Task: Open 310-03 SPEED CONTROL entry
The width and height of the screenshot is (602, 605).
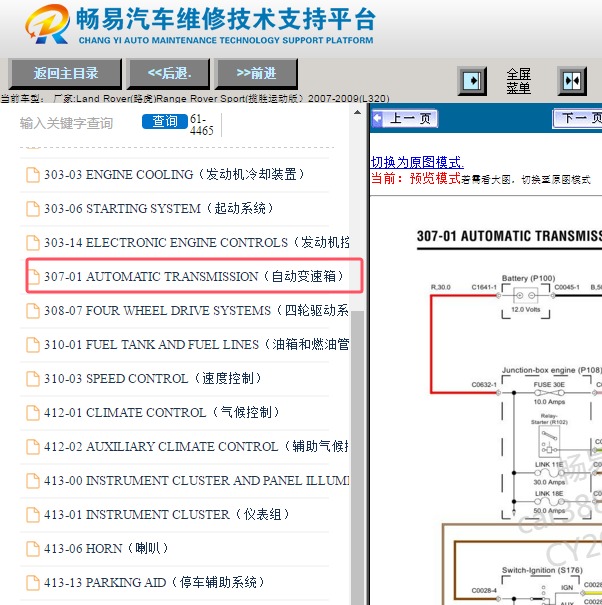Action: tap(152, 378)
